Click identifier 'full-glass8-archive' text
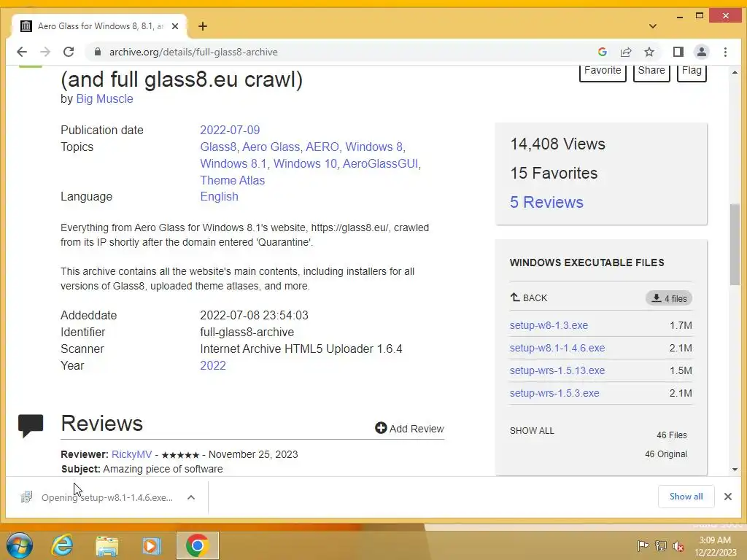This screenshot has height=560, width=747. click(247, 332)
